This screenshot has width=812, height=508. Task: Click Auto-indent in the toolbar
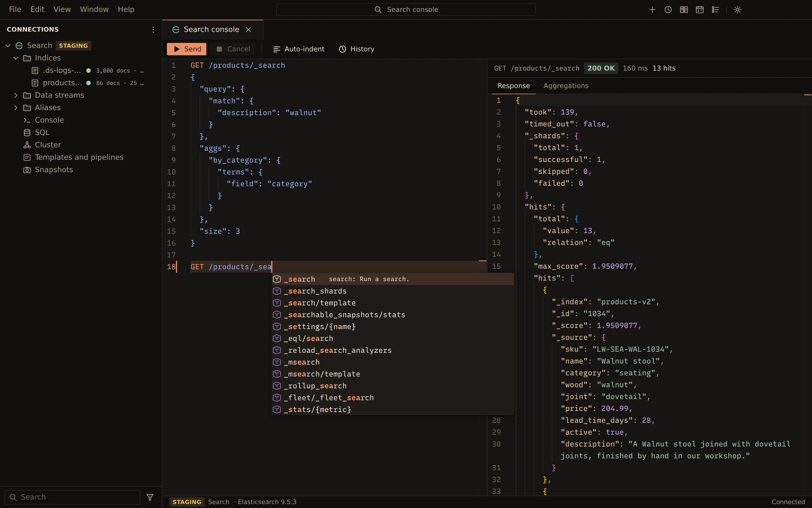pos(299,49)
